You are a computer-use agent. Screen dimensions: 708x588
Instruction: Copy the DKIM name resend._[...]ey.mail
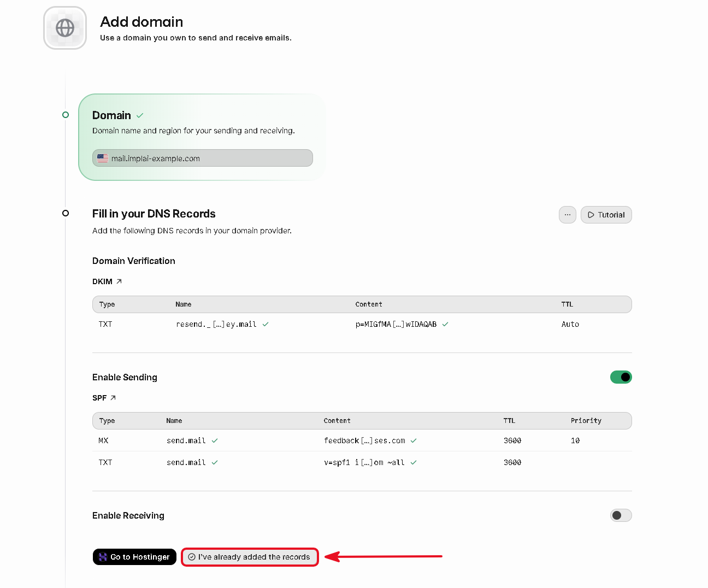[x=216, y=324]
